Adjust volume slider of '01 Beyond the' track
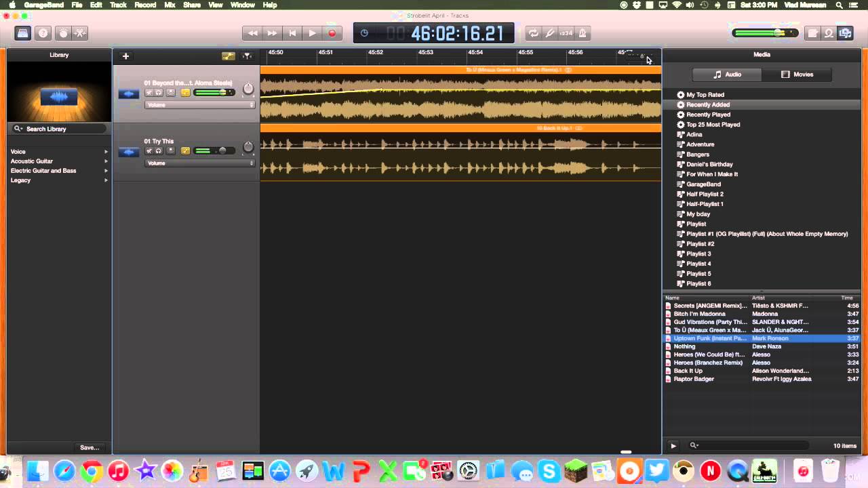The width and height of the screenshot is (868, 488). [x=214, y=93]
